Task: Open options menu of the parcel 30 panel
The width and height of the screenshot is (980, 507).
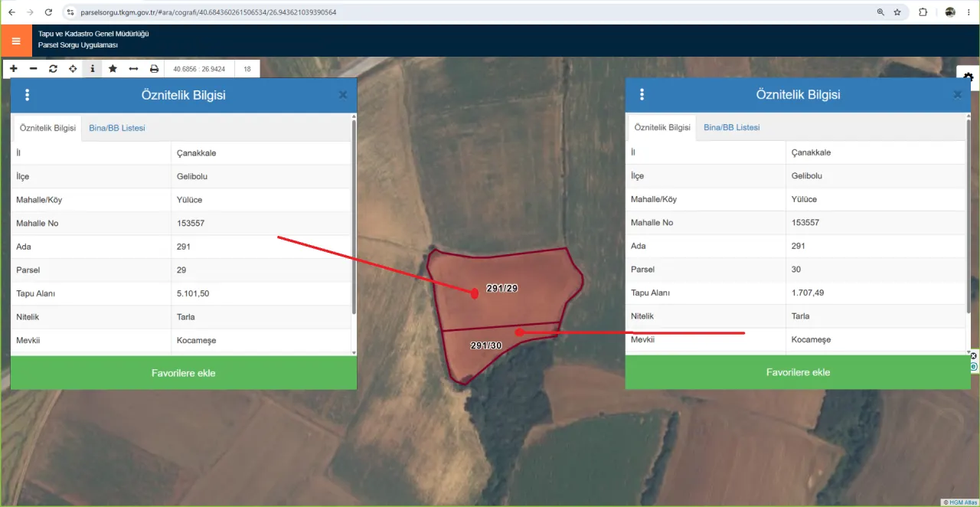Action: coord(642,94)
